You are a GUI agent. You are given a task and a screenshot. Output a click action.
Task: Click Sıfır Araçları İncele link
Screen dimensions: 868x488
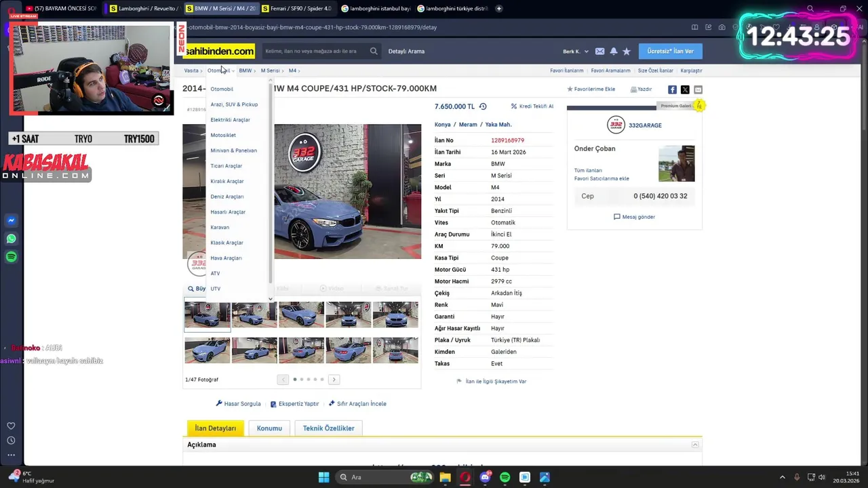(x=357, y=404)
